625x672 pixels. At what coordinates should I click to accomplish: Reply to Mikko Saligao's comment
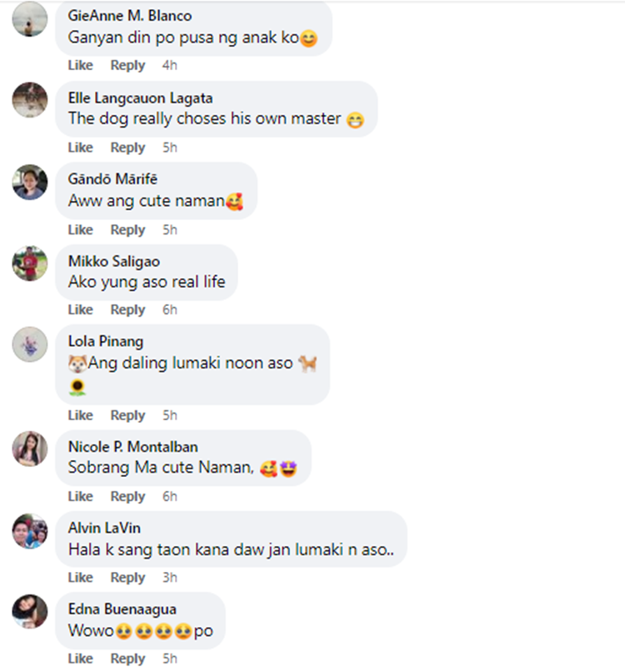click(x=127, y=309)
